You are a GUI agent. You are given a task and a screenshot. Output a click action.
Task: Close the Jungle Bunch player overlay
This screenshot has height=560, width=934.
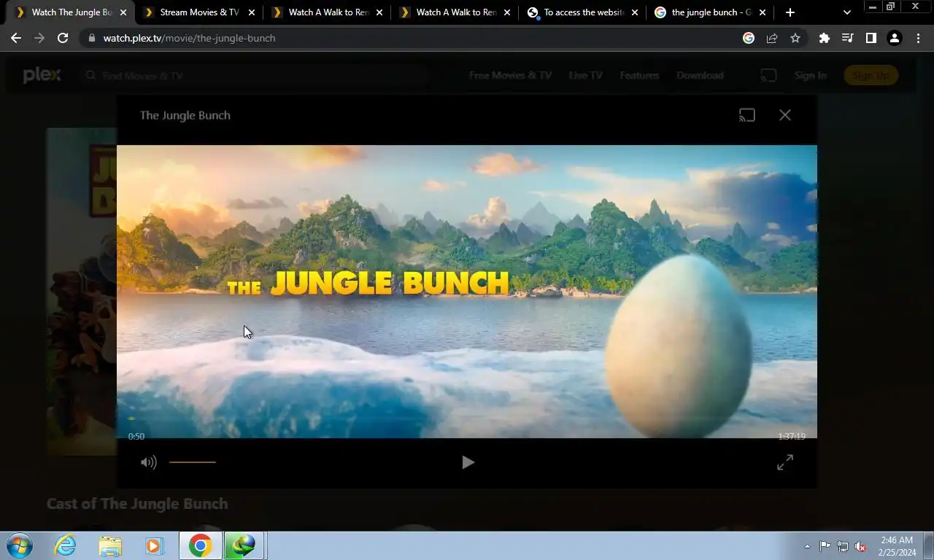pyautogui.click(x=785, y=115)
